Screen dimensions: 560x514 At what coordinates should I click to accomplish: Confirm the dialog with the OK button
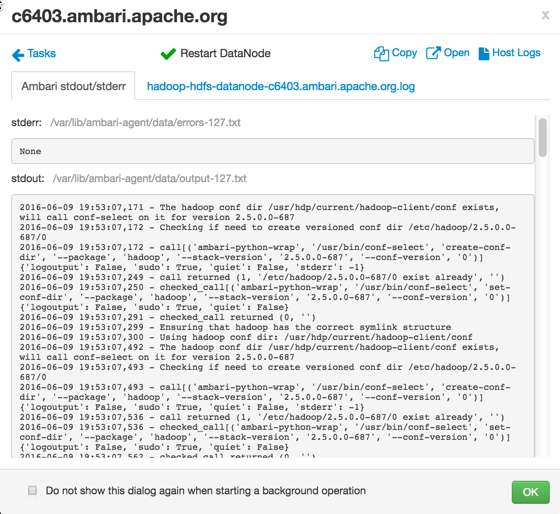(x=530, y=492)
